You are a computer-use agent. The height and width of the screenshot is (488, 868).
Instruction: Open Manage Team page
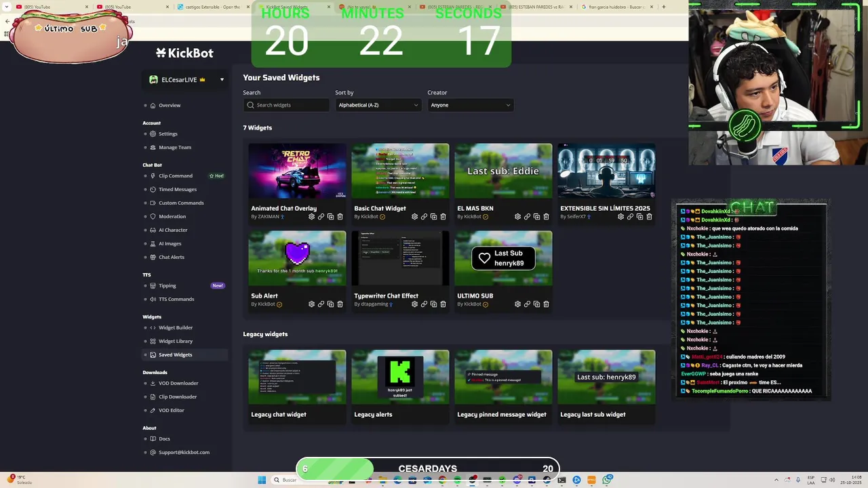point(175,148)
